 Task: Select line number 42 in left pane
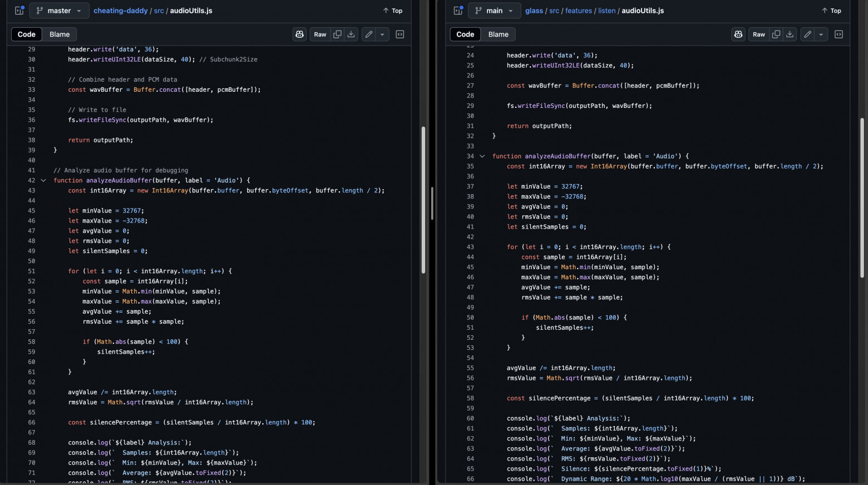31,180
